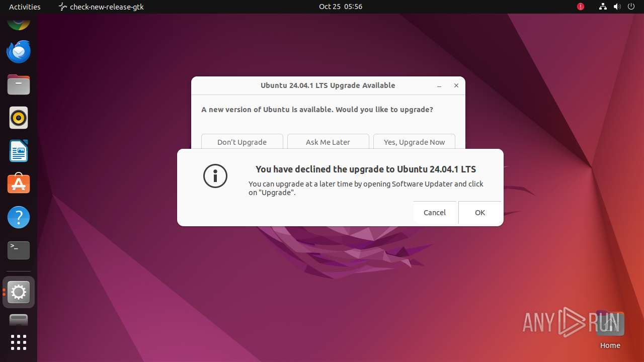Open the Home folder desktop icon
Viewport: 644px width, 362px height.
pyautogui.click(x=610, y=330)
